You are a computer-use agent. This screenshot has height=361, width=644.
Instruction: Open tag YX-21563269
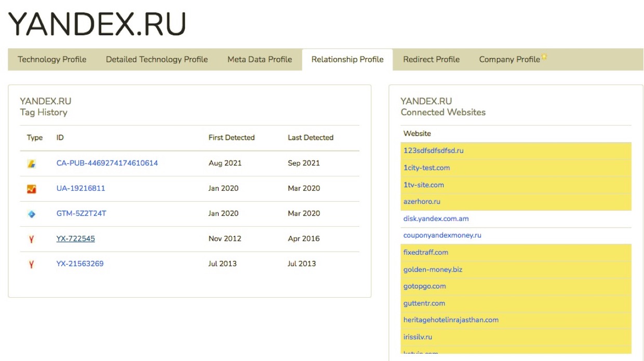(x=80, y=263)
